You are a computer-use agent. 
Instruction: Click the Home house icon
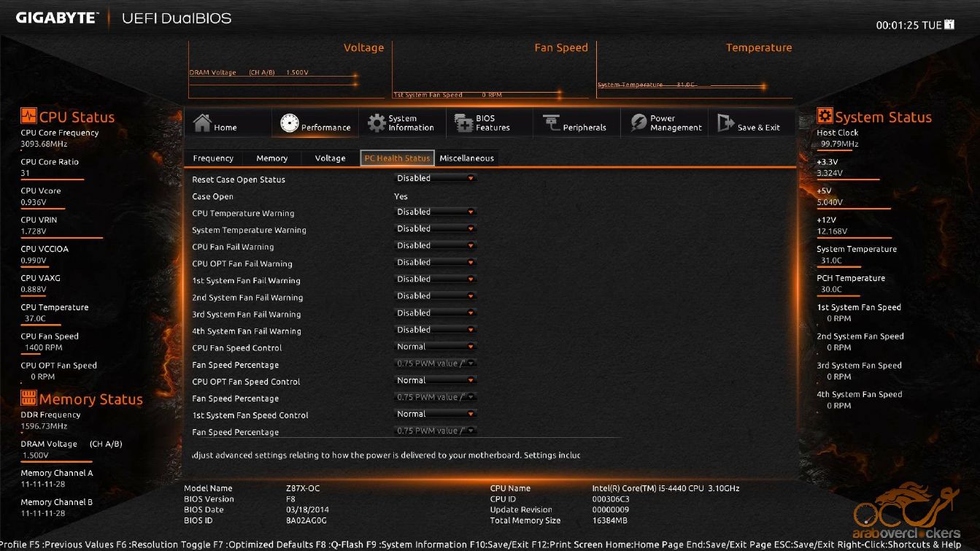click(x=202, y=123)
